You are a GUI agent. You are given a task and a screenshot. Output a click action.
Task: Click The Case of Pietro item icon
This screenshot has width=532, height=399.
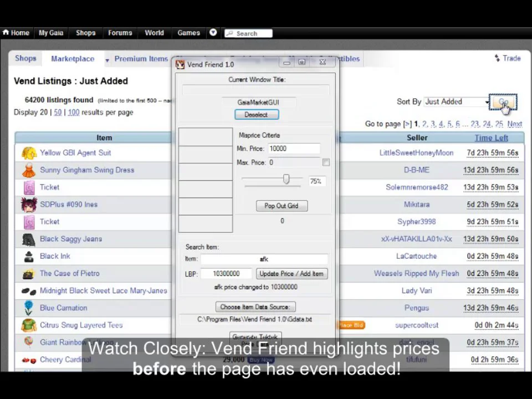(28, 274)
